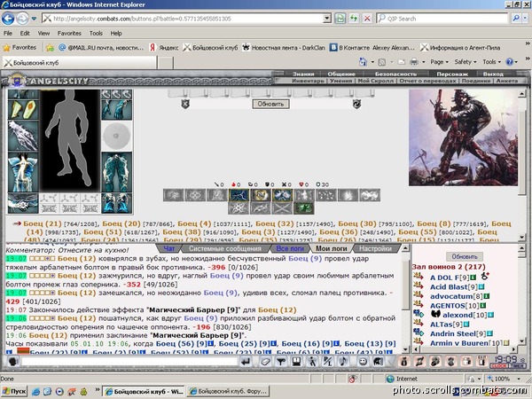Click the Обновить button in battle area
This screenshot has width=532, height=399.
[x=270, y=104]
